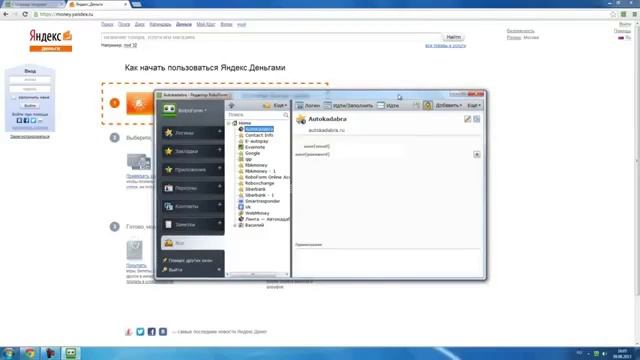
Task: Select the Приложения category in RoboForm sidebar
Action: tap(189, 169)
